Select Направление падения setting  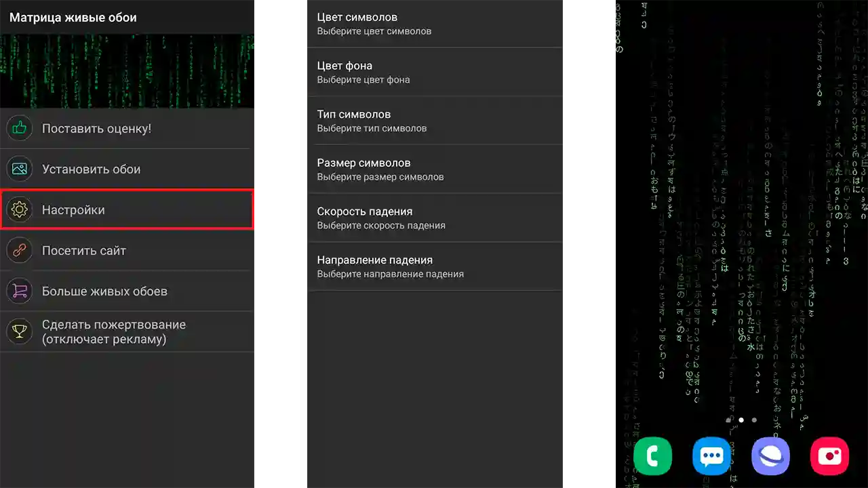[x=434, y=266]
